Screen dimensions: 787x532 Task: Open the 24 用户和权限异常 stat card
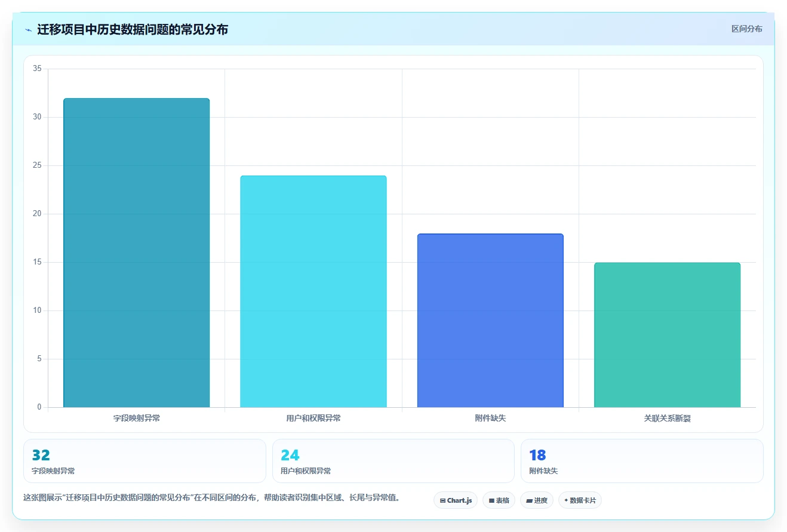click(x=393, y=461)
